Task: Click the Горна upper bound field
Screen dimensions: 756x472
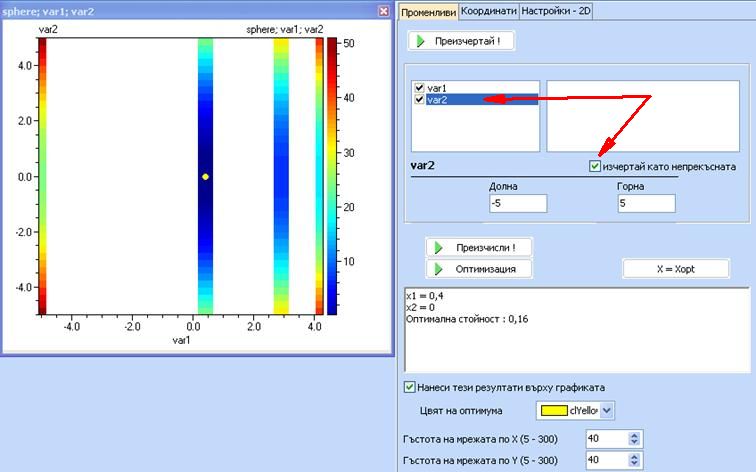Action: [646, 204]
